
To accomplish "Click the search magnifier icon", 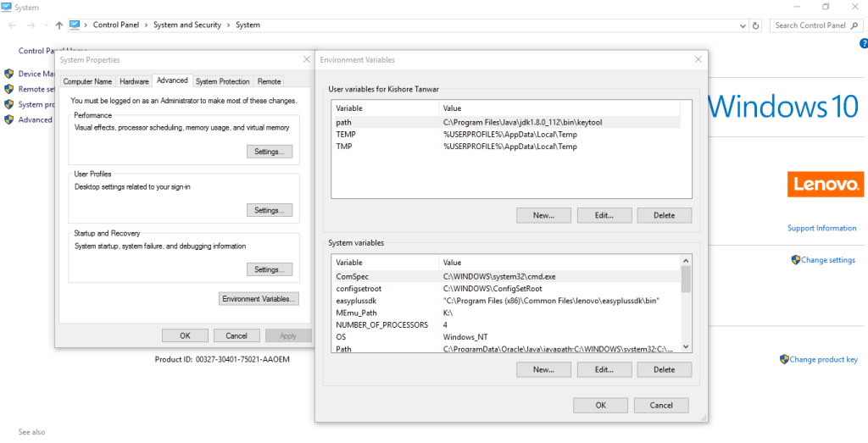I will coord(856,25).
